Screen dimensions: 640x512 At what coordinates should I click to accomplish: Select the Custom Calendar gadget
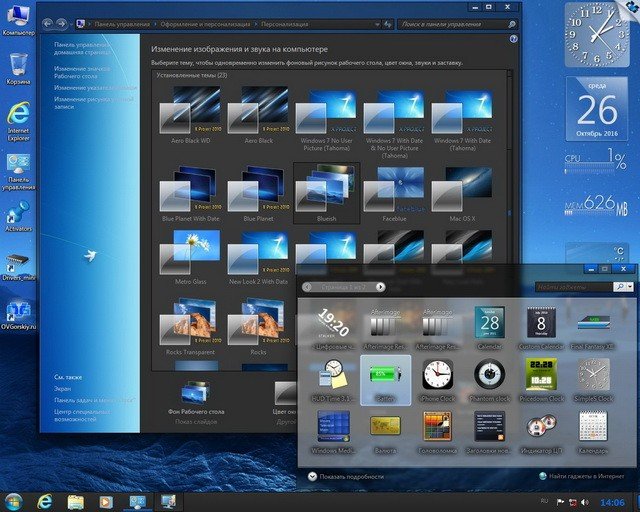tap(541, 329)
